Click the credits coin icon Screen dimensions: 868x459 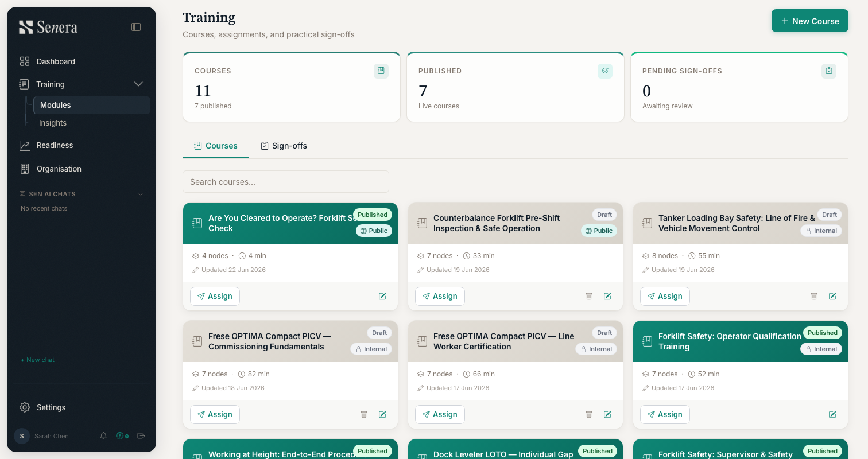tap(122, 436)
